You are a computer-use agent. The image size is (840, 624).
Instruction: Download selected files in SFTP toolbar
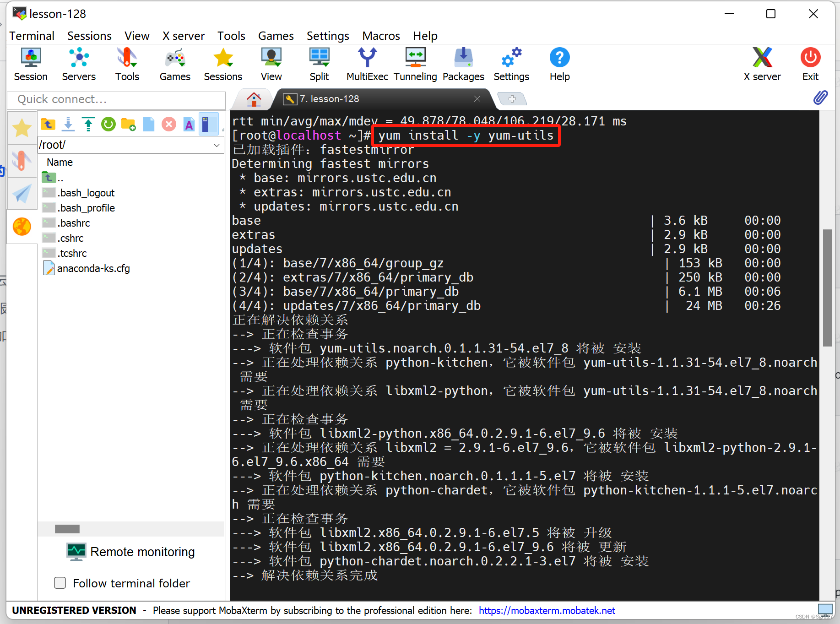click(68, 124)
